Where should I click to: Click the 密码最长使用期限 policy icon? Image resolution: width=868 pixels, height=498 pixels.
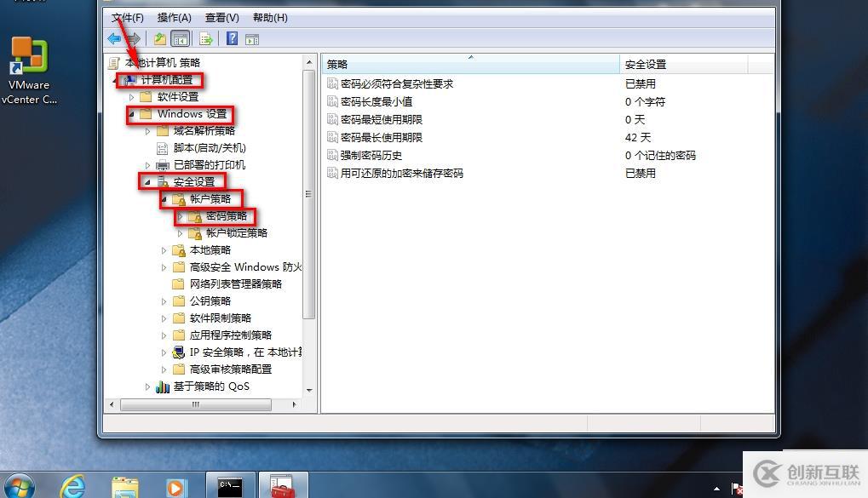coord(332,137)
